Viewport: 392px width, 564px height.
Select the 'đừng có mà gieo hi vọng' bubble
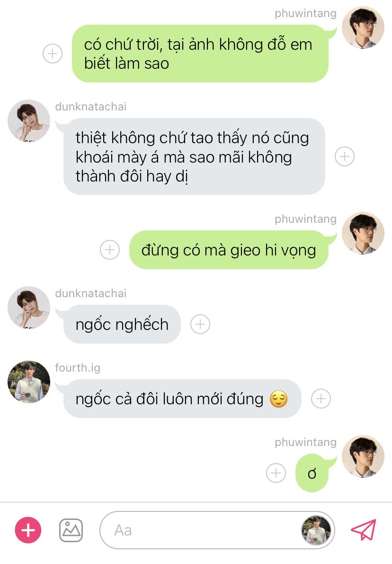click(x=229, y=250)
